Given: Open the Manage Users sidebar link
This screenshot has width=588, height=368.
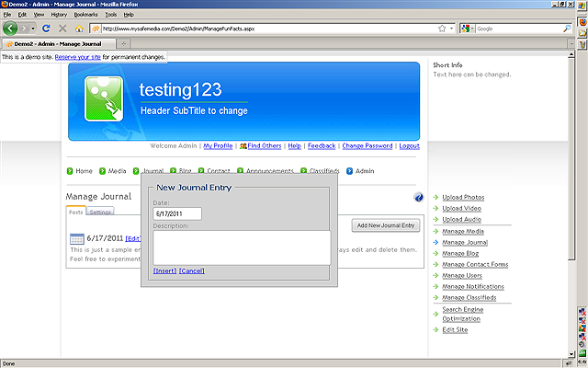Looking at the screenshot, I should tap(462, 275).
